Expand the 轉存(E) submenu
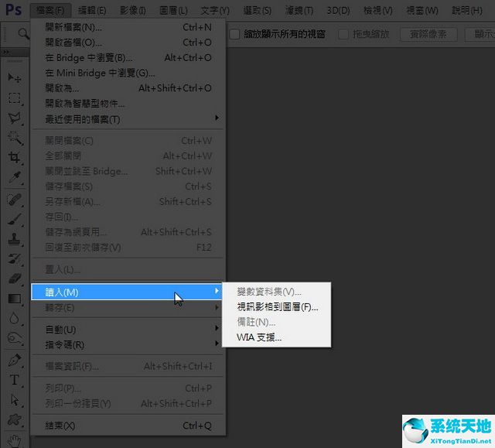 [x=128, y=308]
